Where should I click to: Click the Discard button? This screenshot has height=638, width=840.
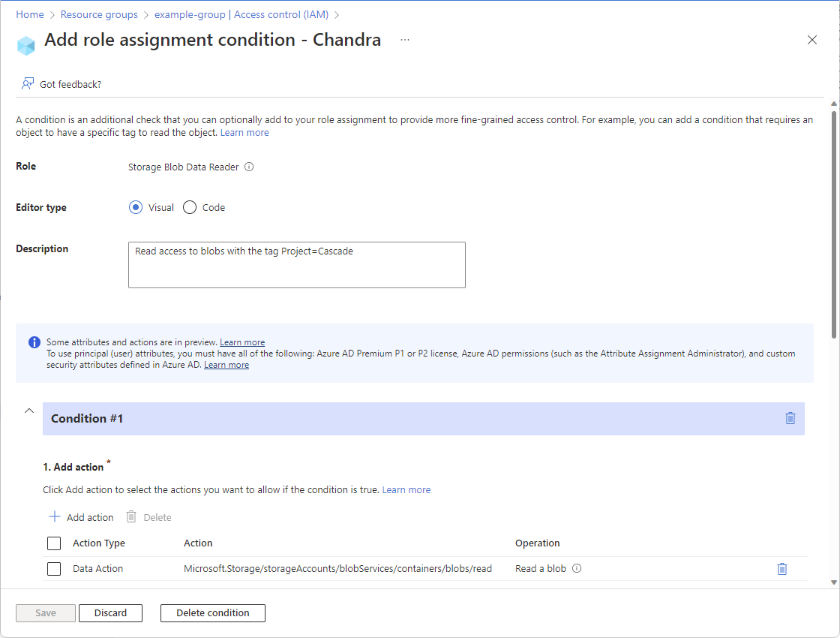pyautogui.click(x=110, y=613)
